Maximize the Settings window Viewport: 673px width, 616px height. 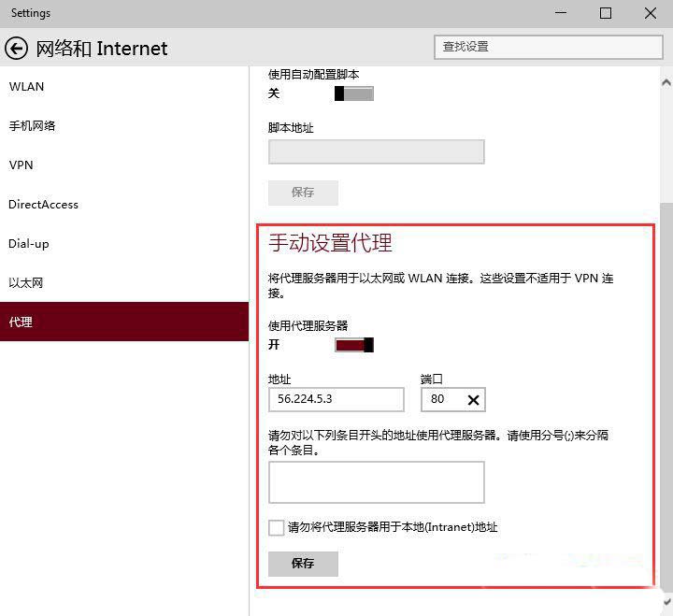pos(605,13)
